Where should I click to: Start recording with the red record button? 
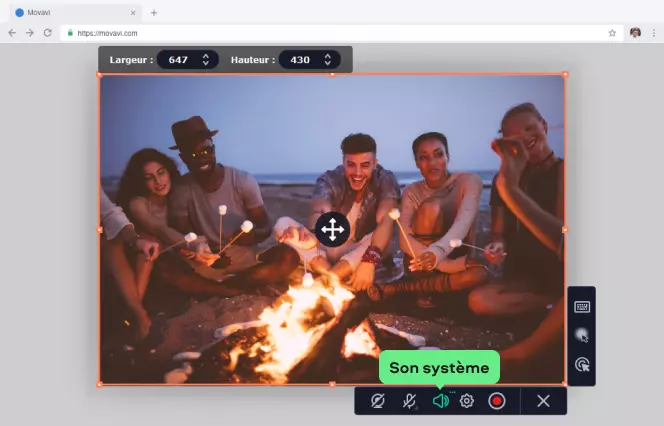coord(496,401)
